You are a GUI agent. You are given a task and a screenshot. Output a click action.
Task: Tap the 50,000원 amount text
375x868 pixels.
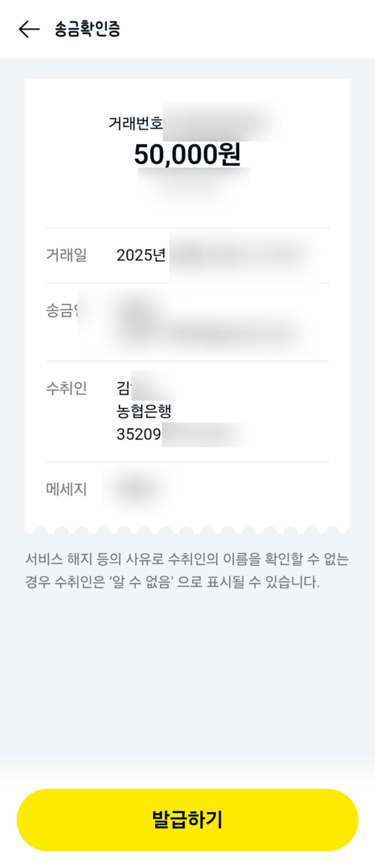click(x=187, y=154)
